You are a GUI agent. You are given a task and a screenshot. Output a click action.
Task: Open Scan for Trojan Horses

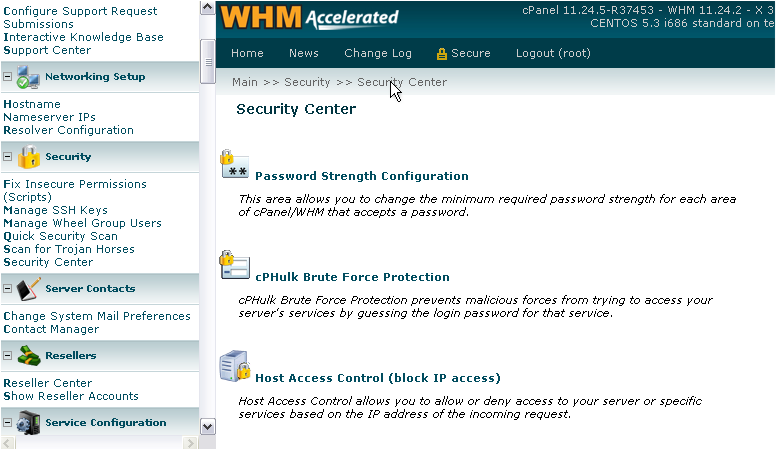[69, 249]
